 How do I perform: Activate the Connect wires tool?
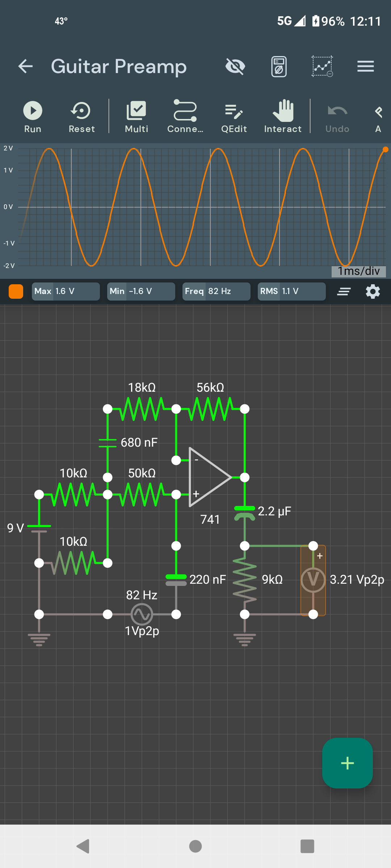[x=185, y=116]
